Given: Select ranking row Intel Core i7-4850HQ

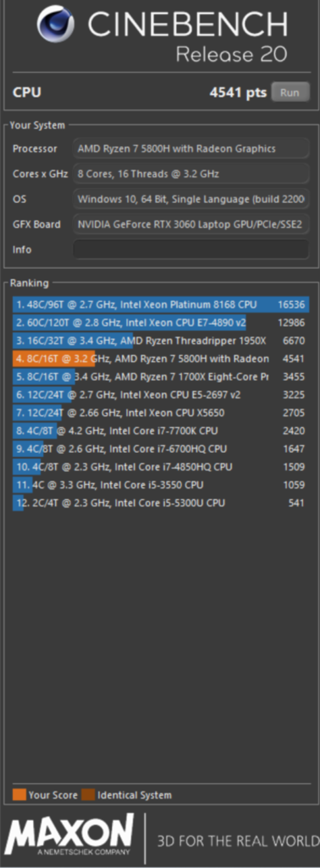Looking at the screenshot, I should (x=161, y=467).
